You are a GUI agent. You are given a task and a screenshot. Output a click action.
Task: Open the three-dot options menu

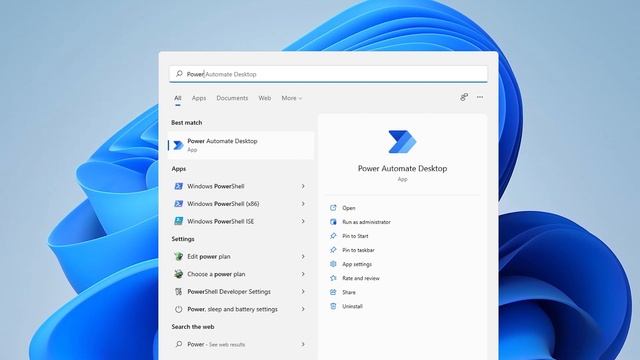(480, 97)
